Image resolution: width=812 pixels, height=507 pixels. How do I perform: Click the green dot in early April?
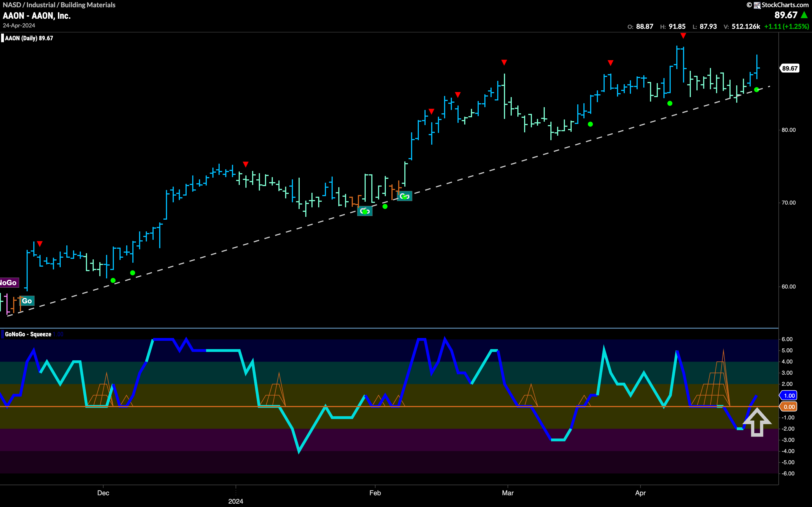(670, 103)
